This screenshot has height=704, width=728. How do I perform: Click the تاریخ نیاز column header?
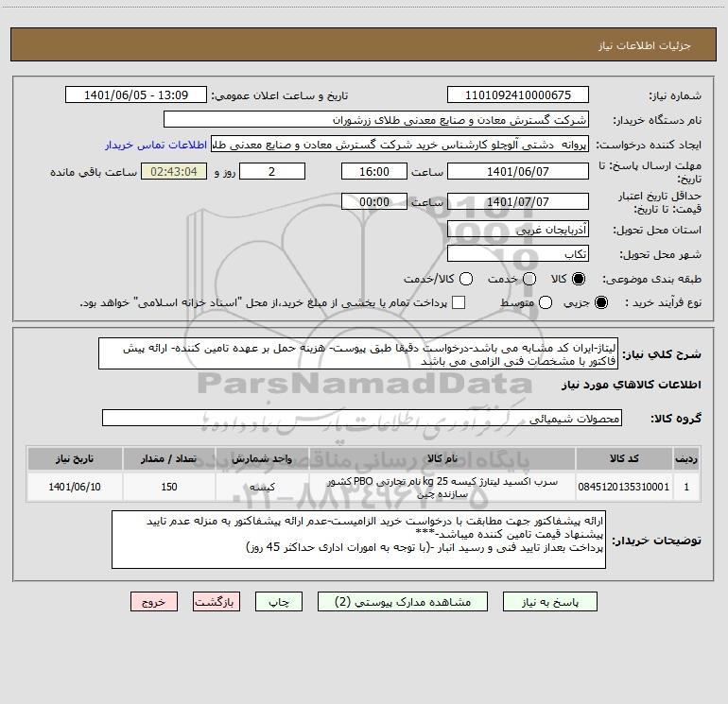(75, 458)
